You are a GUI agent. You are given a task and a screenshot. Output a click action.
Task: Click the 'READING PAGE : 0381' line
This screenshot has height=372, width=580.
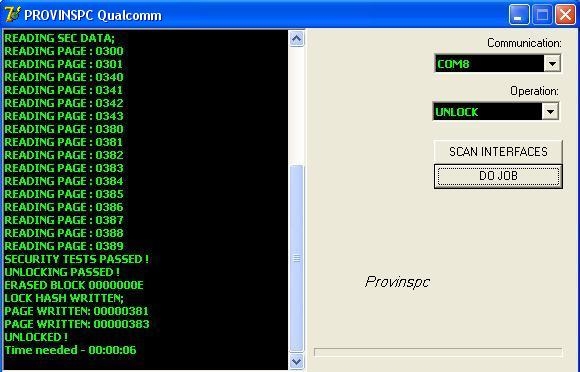(x=63, y=142)
